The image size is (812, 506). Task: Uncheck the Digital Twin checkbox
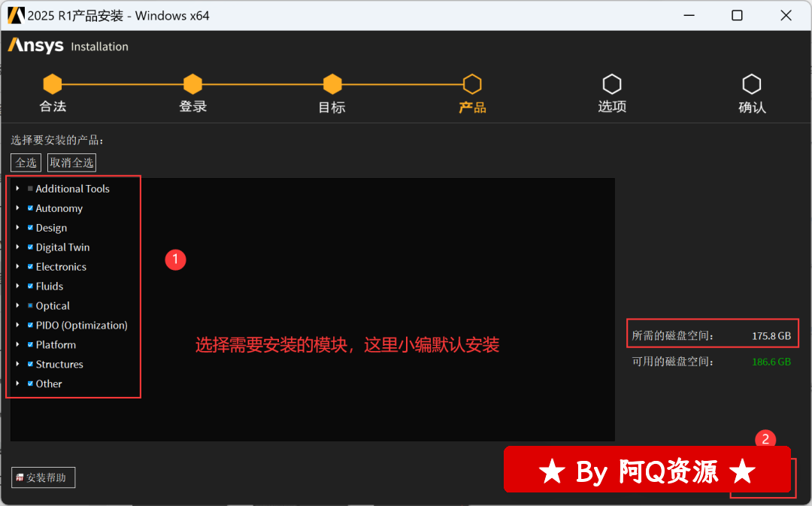point(30,247)
